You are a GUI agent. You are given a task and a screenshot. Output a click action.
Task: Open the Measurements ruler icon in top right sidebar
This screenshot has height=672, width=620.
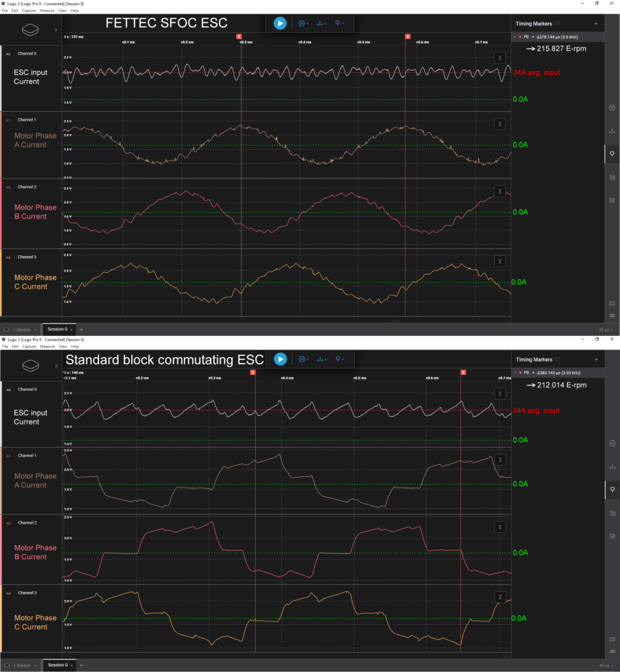(611, 131)
